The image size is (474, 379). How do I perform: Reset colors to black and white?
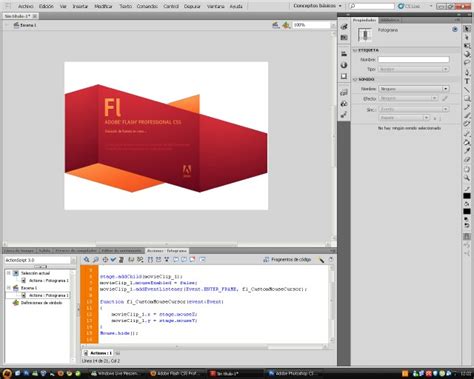point(467,219)
